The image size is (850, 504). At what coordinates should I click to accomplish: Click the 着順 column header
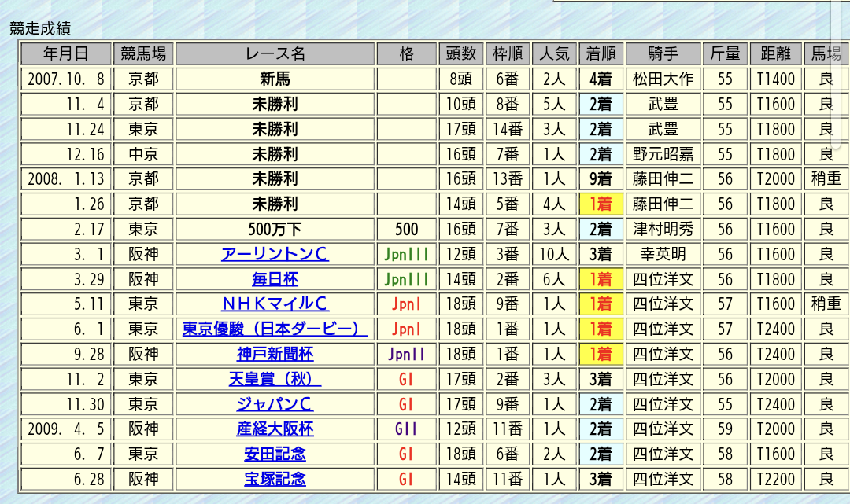coord(601,53)
